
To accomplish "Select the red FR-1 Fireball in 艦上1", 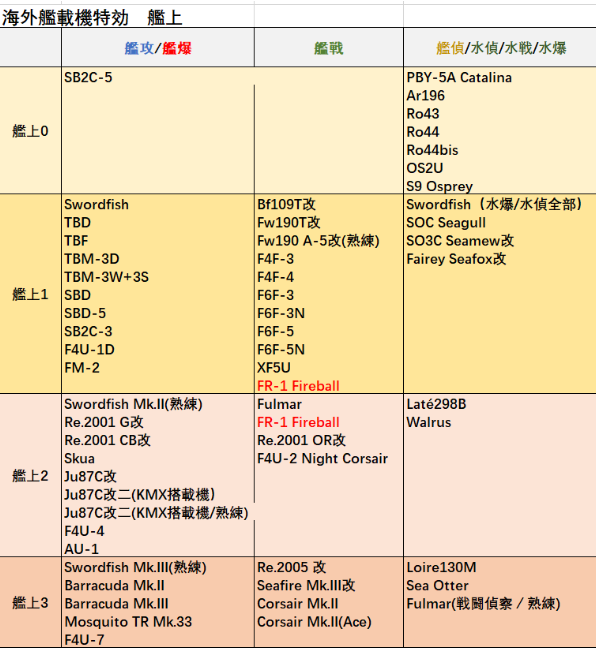I will (x=298, y=386).
